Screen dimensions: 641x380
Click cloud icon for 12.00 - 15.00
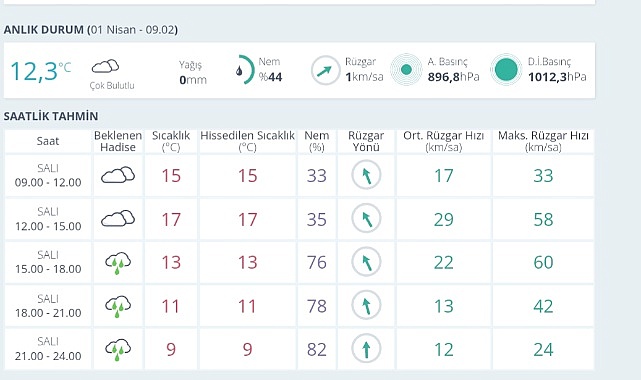pyautogui.click(x=118, y=219)
